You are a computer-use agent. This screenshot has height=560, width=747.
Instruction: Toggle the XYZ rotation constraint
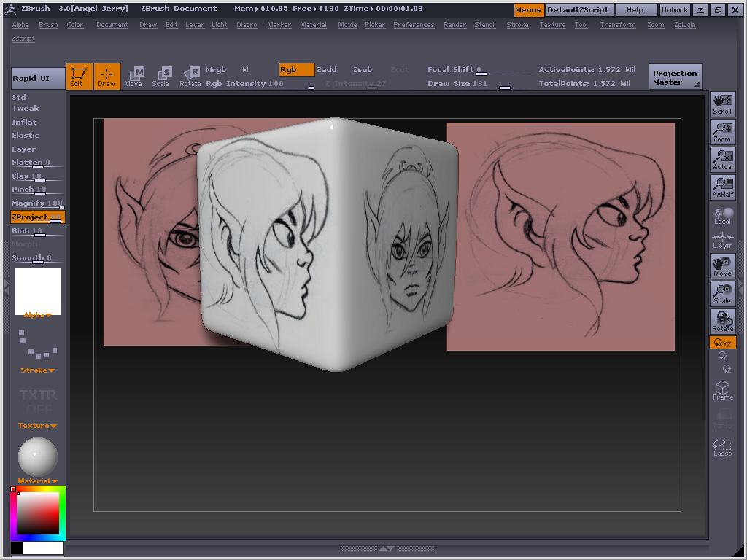pyautogui.click(x=722, y=342)
